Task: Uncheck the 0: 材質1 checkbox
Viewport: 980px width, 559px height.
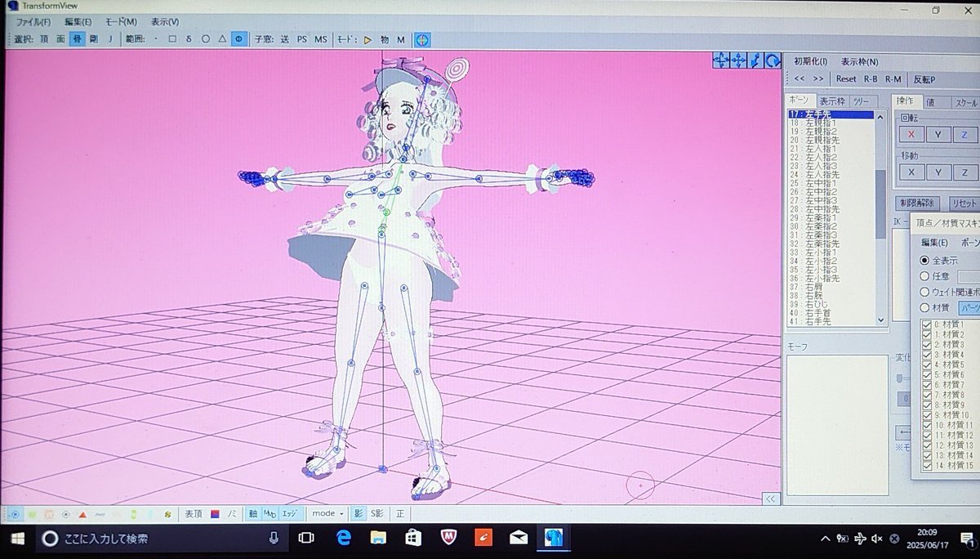Action: click(925, 325)
